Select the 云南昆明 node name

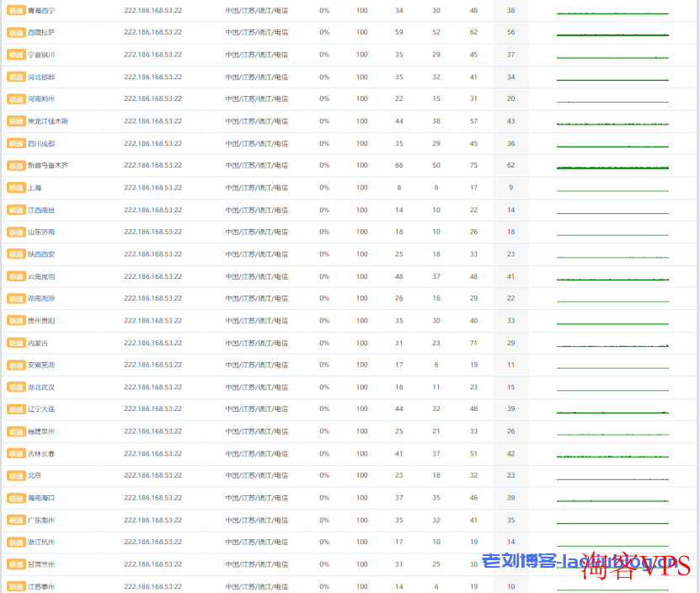[x=41, y=276]
